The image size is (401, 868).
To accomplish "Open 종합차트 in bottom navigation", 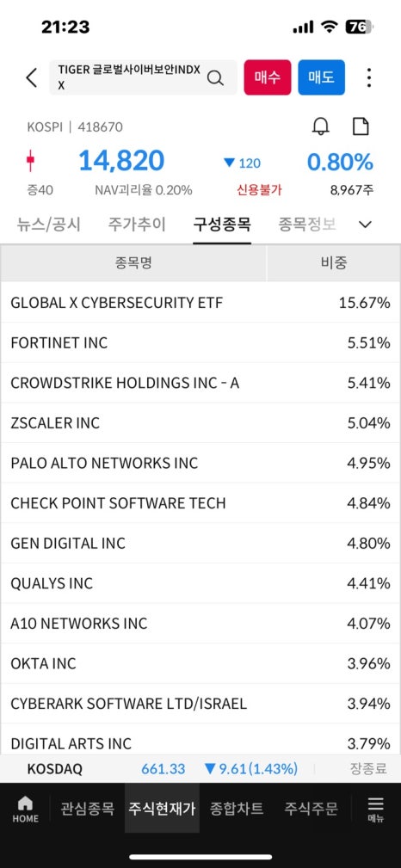I will [x=237, y=809].
